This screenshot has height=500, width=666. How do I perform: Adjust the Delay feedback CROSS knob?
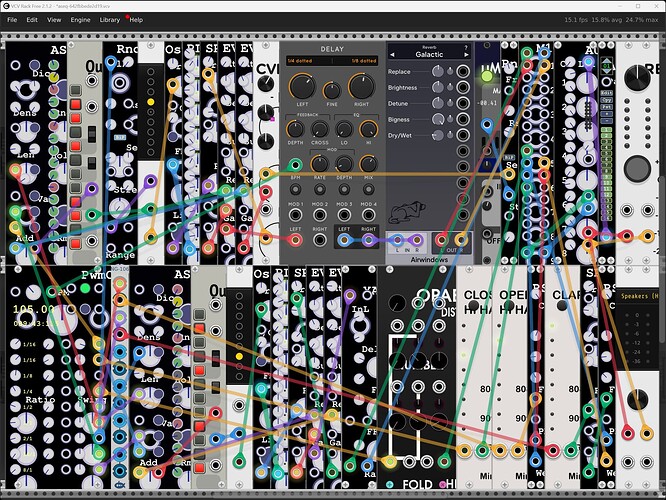[x=319, y=130]
